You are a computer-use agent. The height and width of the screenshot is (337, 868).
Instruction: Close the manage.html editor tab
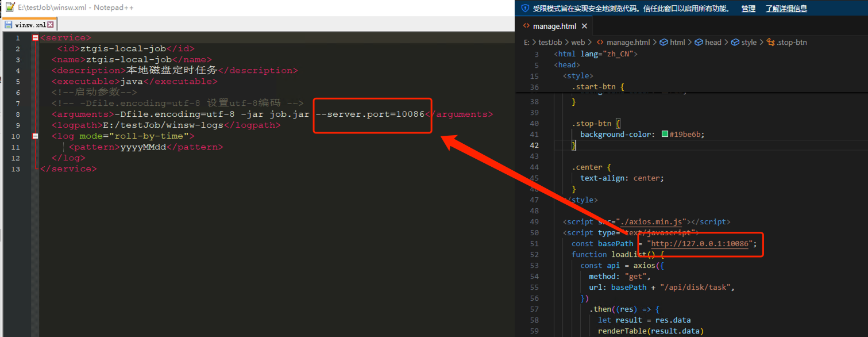pos(584,26)
